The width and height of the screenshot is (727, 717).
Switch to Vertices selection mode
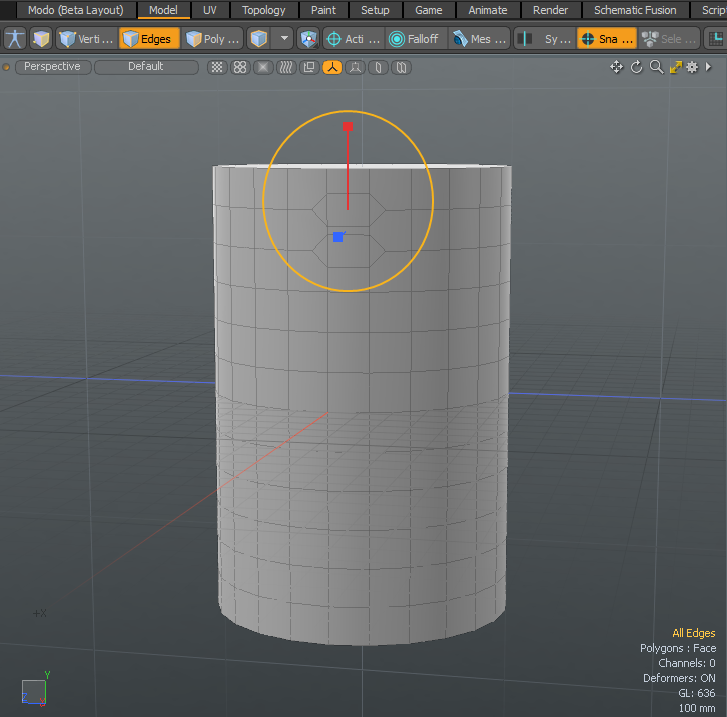pos(86,39)
